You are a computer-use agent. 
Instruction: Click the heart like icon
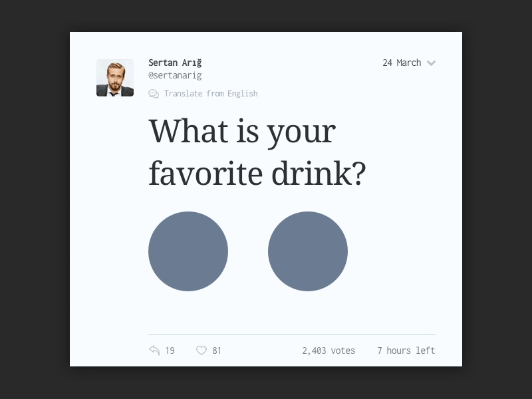[x=201, y=350]
